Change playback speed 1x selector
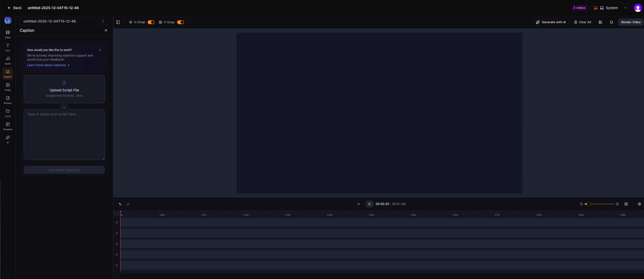 (358, 204)
